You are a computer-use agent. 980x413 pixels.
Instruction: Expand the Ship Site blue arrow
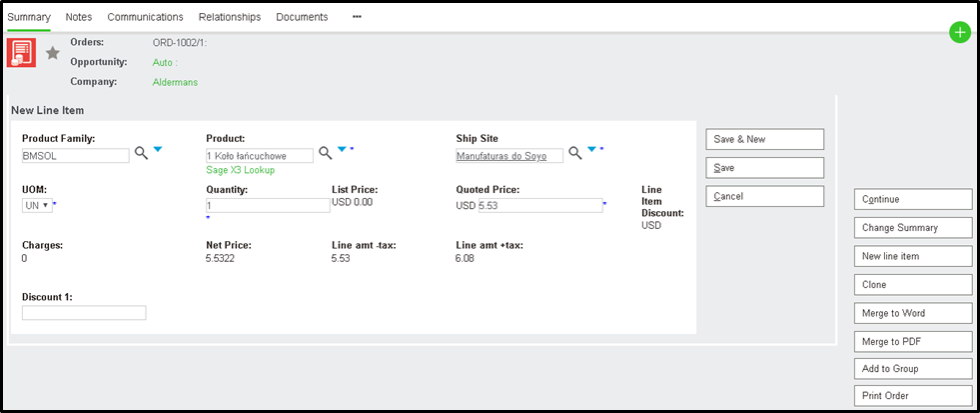coord(591,150)
